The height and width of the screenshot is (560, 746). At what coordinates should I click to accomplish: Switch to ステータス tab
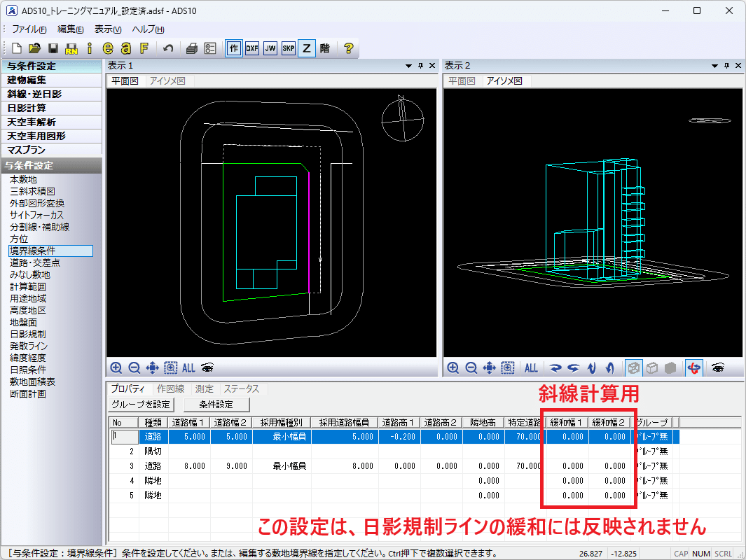coord(242,388)
